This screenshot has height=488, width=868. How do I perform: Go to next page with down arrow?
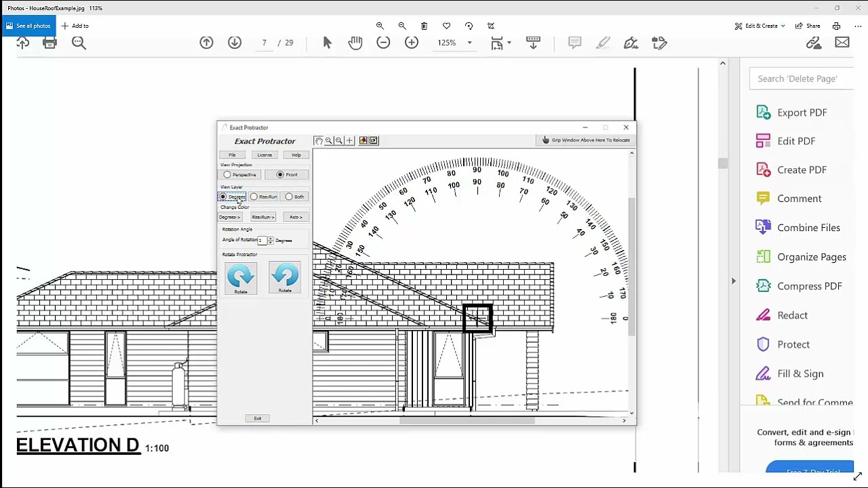pyautogui.click(x=235, y=43)
